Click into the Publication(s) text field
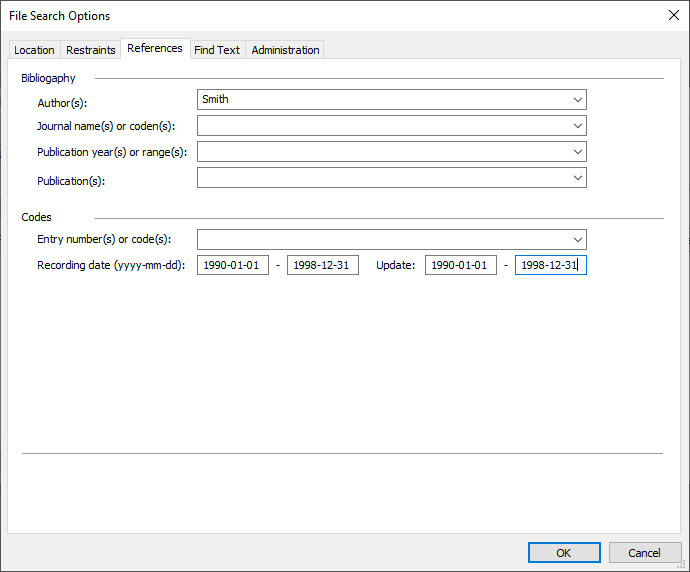 click(380, 178)
